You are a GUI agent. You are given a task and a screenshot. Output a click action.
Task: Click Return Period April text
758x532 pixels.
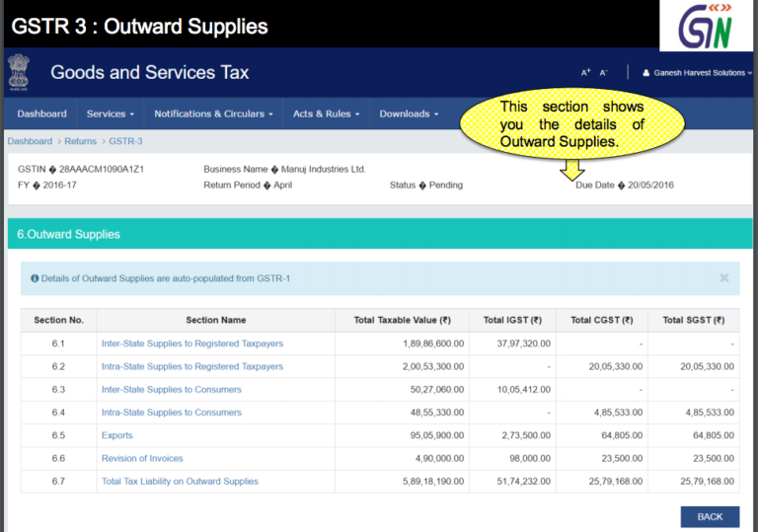(x=248, y=186)
